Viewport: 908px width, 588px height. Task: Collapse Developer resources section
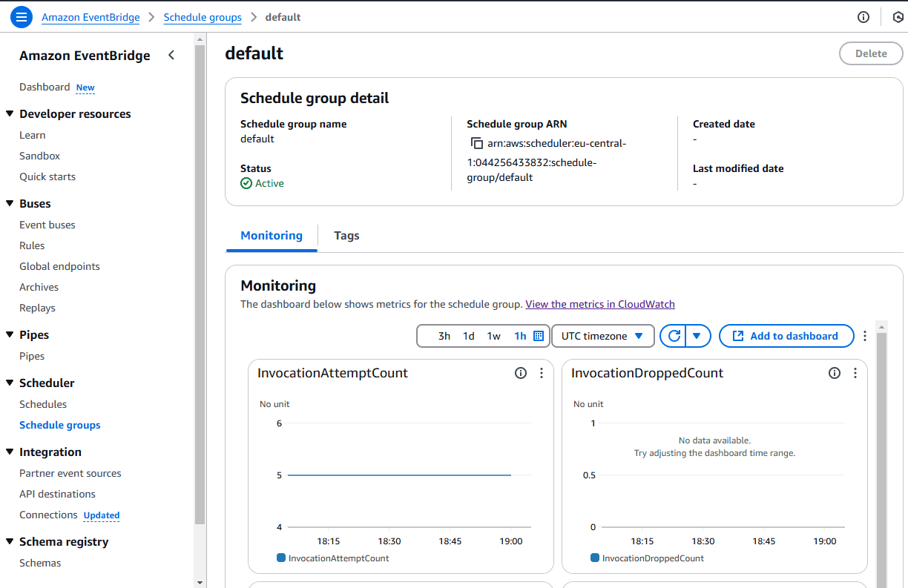(x=10, y=113)
